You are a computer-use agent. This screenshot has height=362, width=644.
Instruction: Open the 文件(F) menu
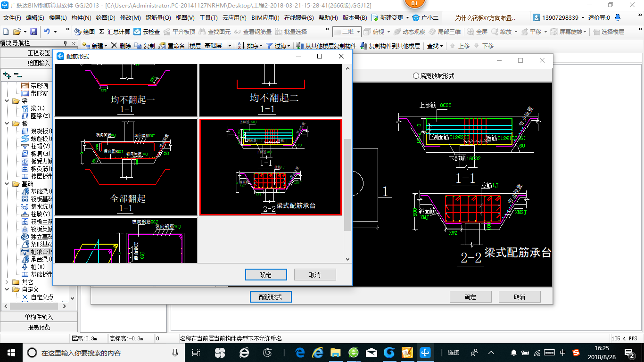pyautogui.click(x=12, y=17)
